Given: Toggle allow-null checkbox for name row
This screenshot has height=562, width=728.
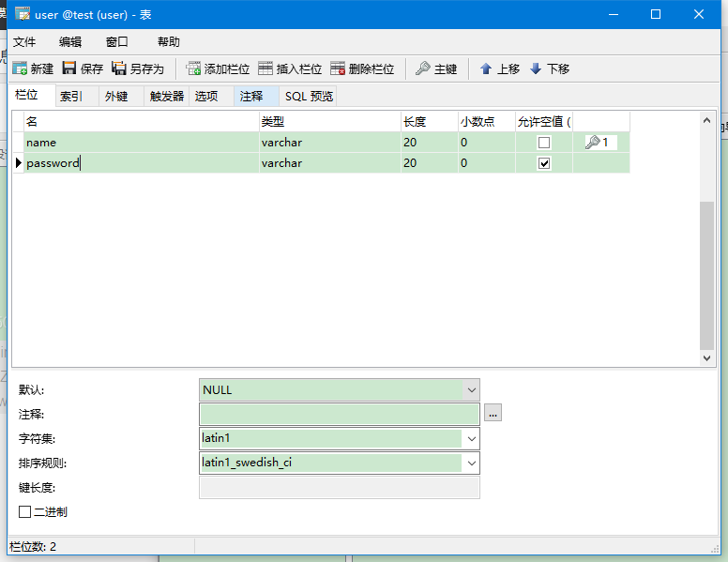Looking at the screenshot, I should point(544,142).
